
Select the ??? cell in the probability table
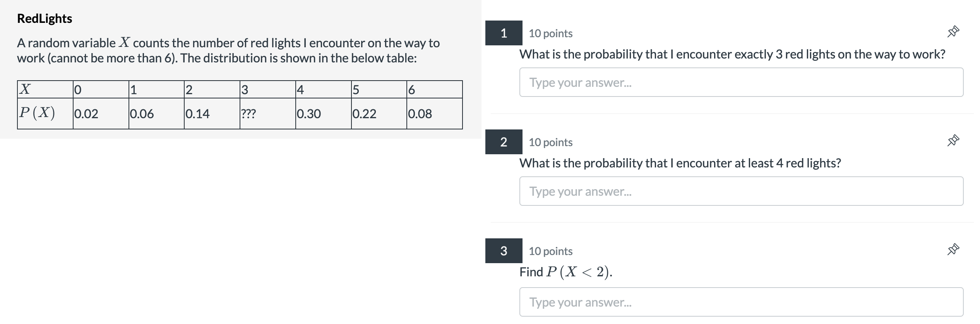(x=248, y=114)
